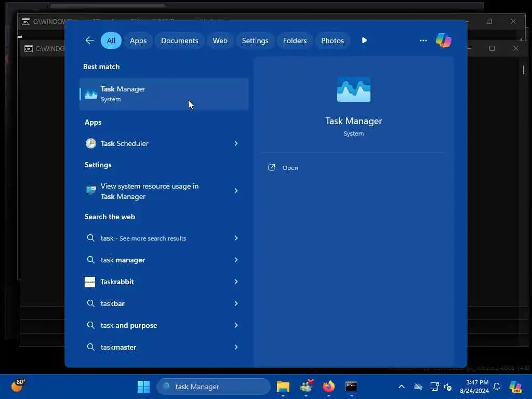This screenshot has width=532, height=399.
Task: Click the OneDrive cloud tray icon
Action: [418, 387]
